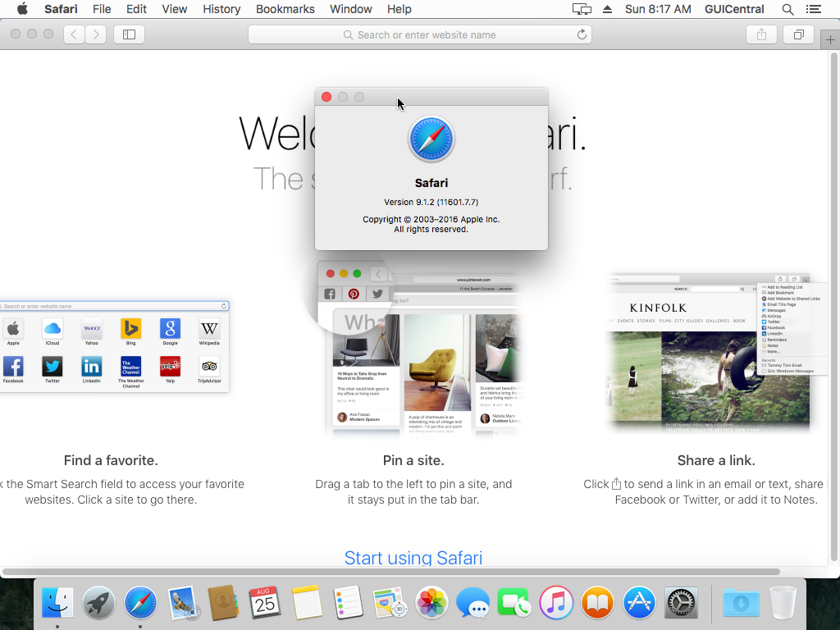Toggle the Safari sidebar button
The width and height of the screenshot is (840, 630).
click(129, 34)
